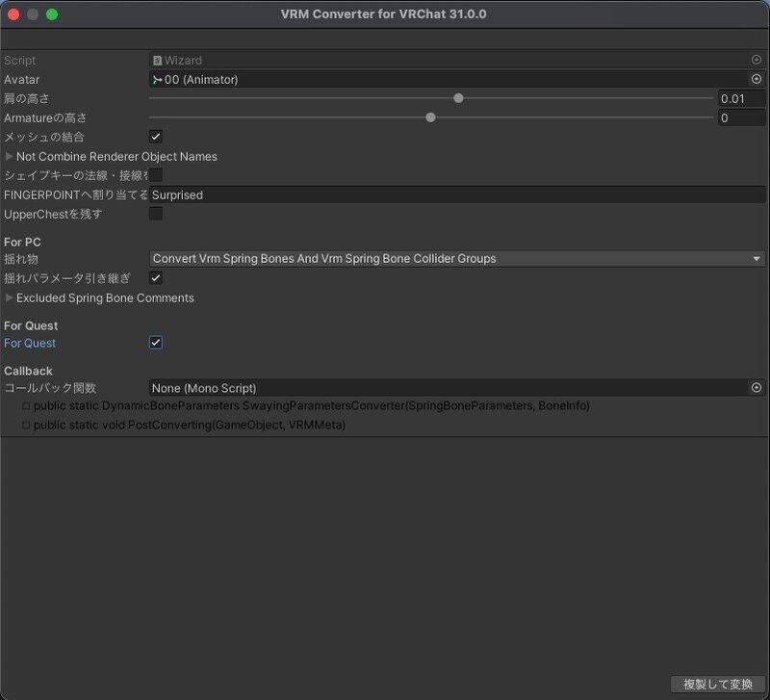770x700 pixels.
Task: Click the 肩の高さ value field 0.01
Action: click(741, 99)
